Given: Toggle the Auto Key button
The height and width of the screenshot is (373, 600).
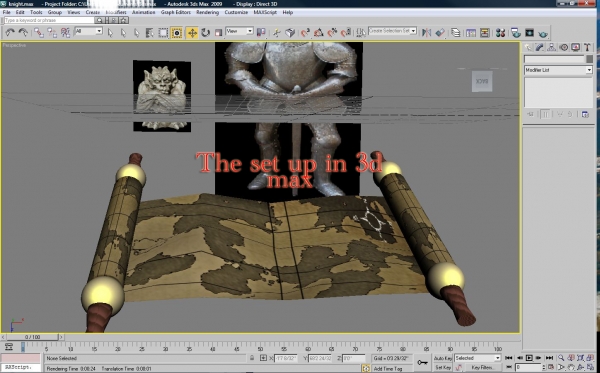Looking at the screenshot, I should coord(443,358).
